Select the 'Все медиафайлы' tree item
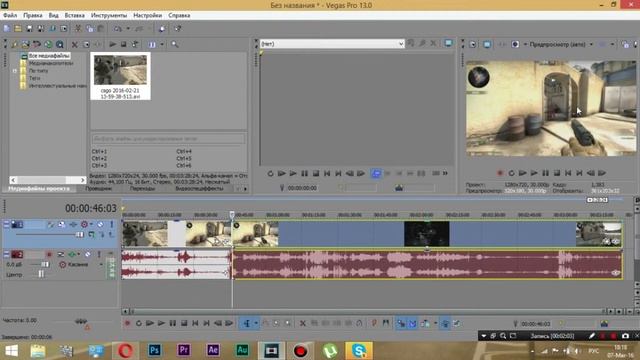The image size is (640, 360). pyautogui.click(x=49, y=56)
